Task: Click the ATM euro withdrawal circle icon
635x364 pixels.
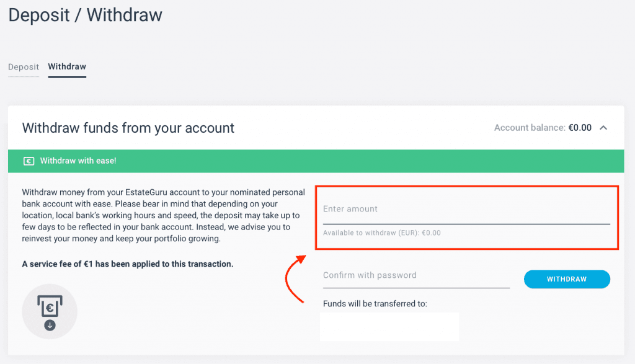Action: tap(50, 311)
